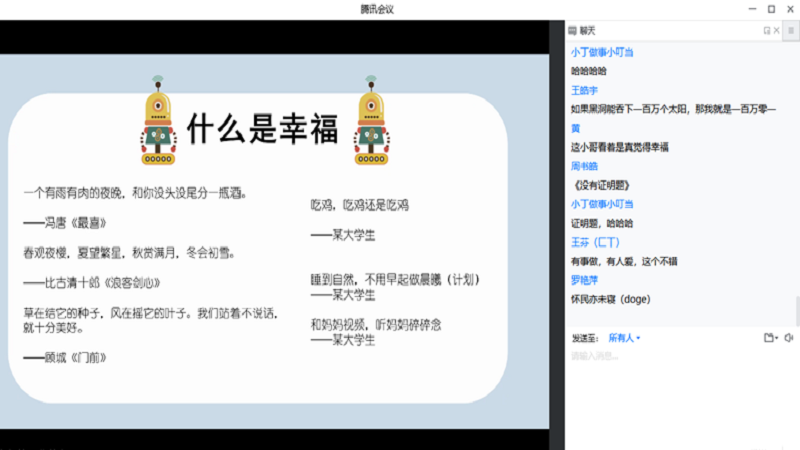Click message 有事做, 有人爱, 这个不错
800x450 pixels.
[624, 262]
